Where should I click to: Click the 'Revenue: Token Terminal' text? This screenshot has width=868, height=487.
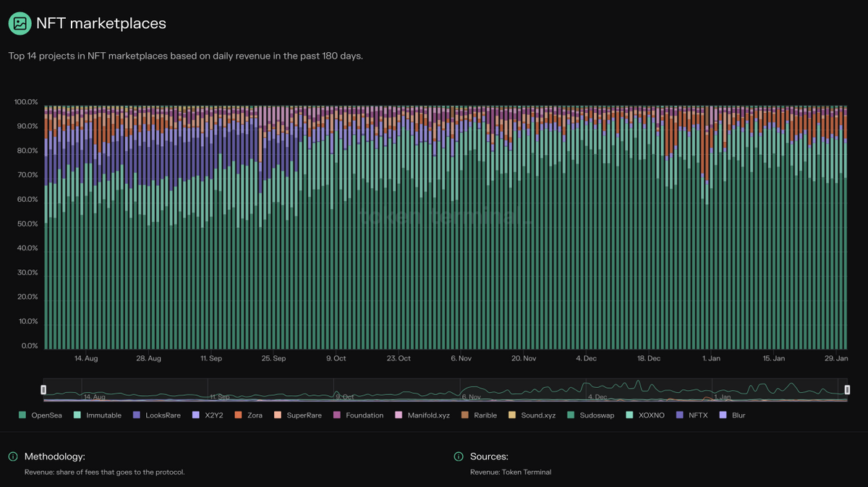(x=511, y=472)
